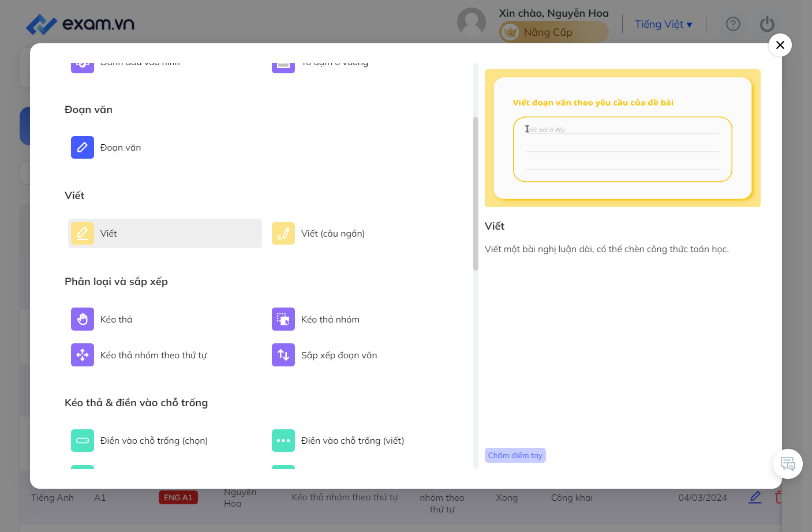Click the Viết preview thumbnail
Screen dimensions: 812x532
(x=623, y=138)
